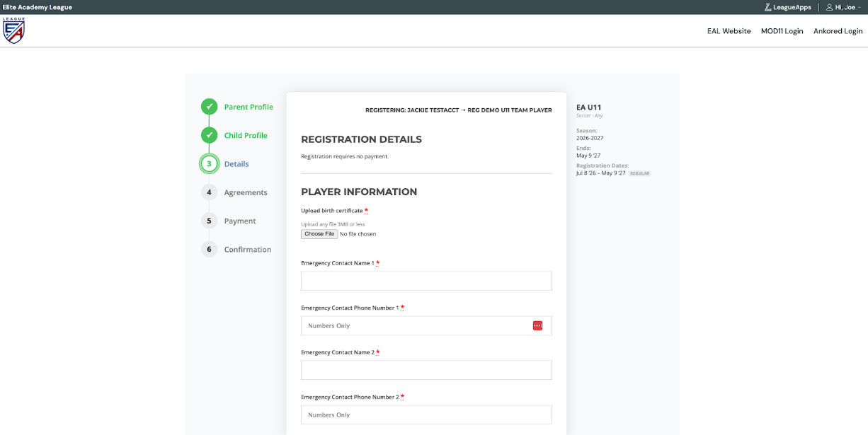Click the Parent Profile step label
The image size is (868, 435).
249,107
